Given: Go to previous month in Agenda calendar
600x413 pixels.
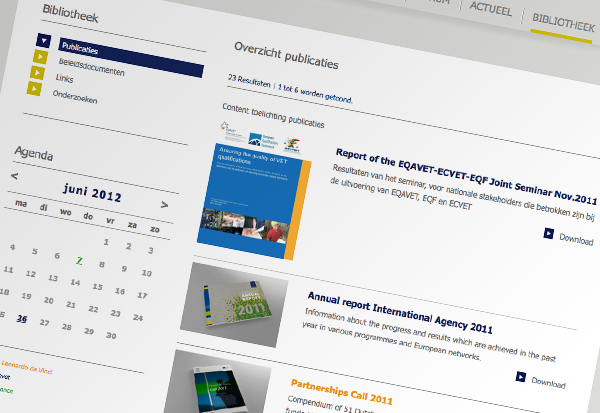Looking at the screenshot, I should point(15,176).
